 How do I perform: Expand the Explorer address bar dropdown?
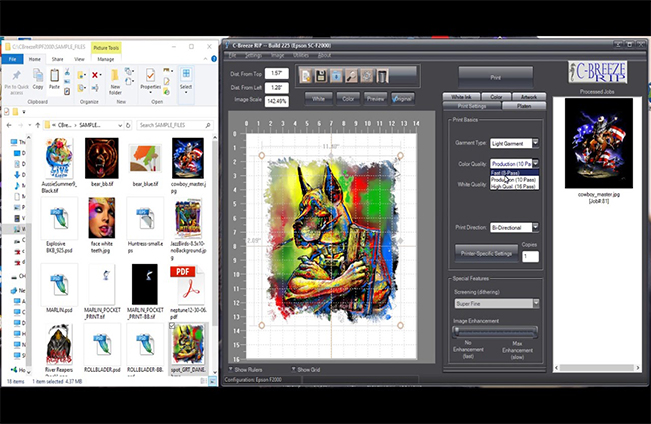click(x=120, y=125)
